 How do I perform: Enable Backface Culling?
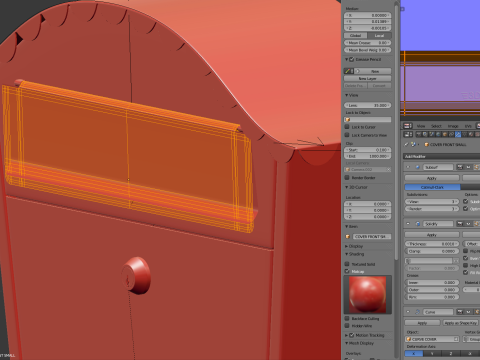347,319
